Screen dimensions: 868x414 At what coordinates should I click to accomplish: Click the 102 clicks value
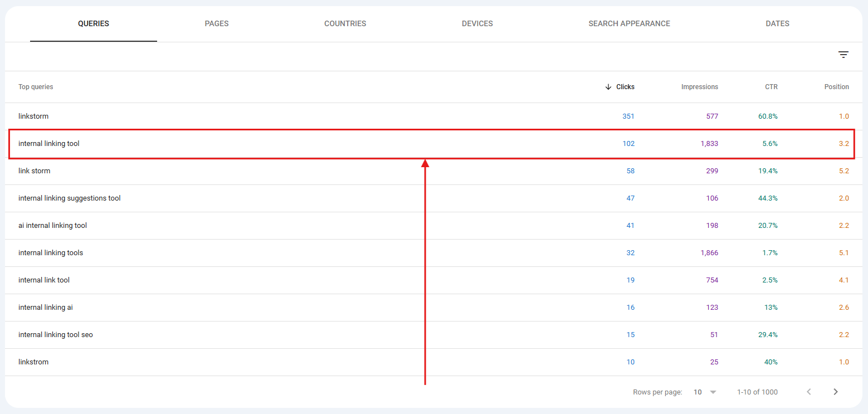click(x=628, y=144)
